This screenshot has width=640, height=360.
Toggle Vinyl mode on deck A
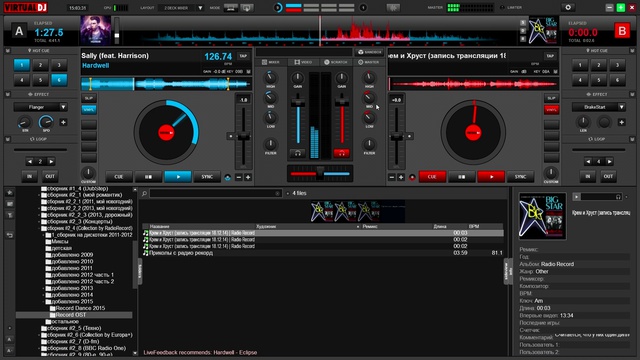click(89, 109)
